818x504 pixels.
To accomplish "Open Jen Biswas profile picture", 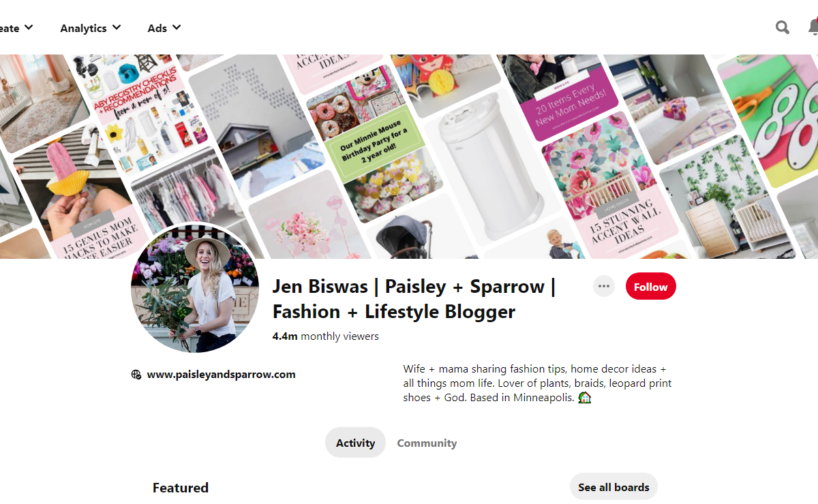I will tap(195, 288).
